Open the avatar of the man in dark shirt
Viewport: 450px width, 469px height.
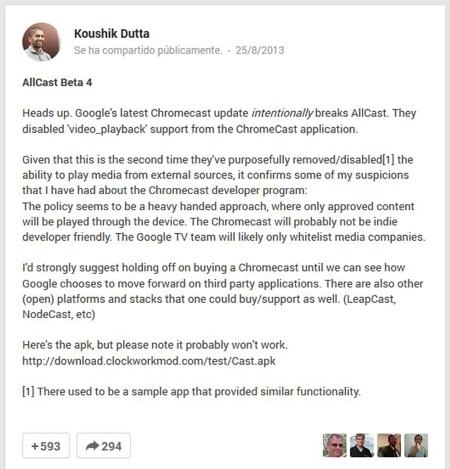coord(362,445)
